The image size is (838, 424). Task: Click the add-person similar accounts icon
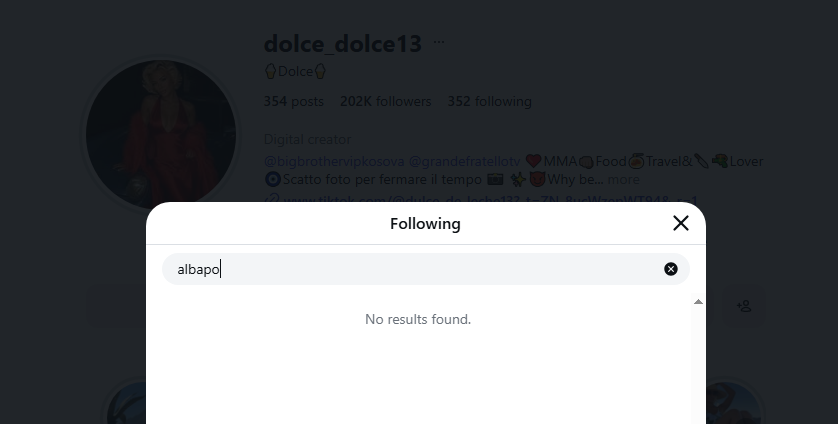click(744, 306)
